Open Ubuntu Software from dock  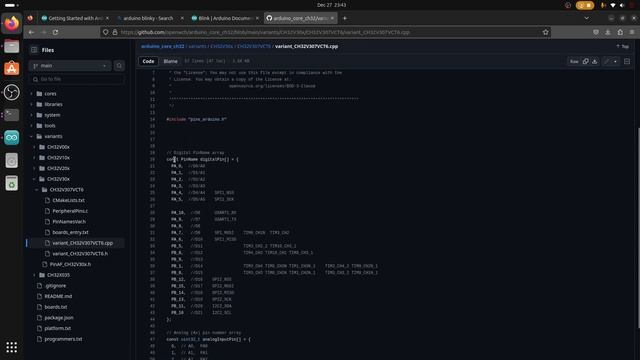11,69
